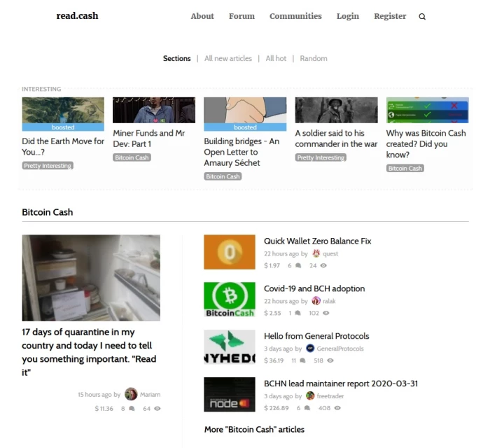497x448 pixels.
Task: Click views eye icon on BCHN report article
Action: (x=337, y=408)
